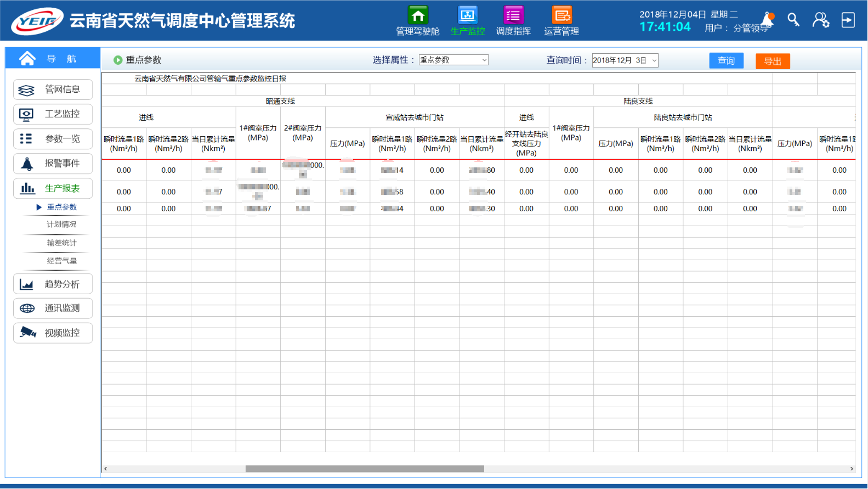Click the navigation home icon
This screenshot has height=489, width=868.
27,58
